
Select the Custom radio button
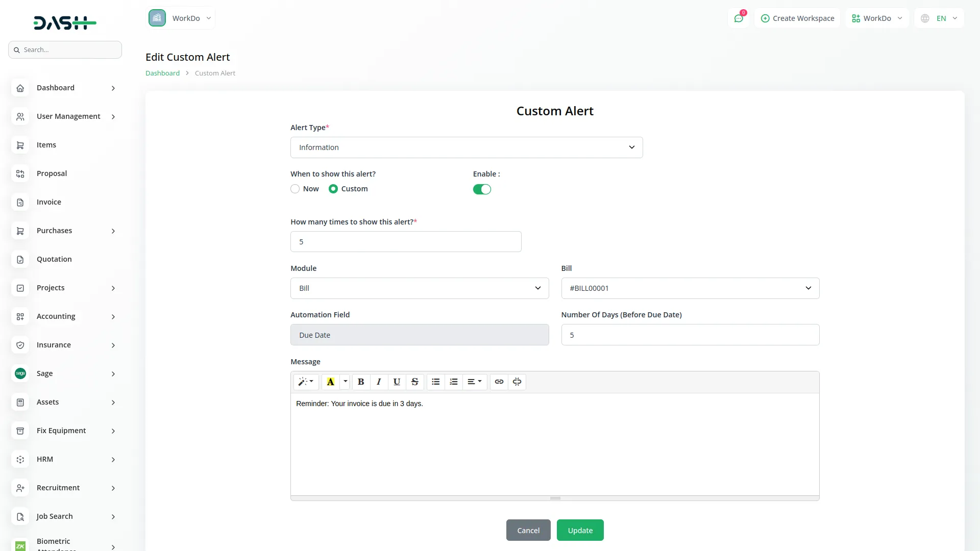[x=333, y=189]
